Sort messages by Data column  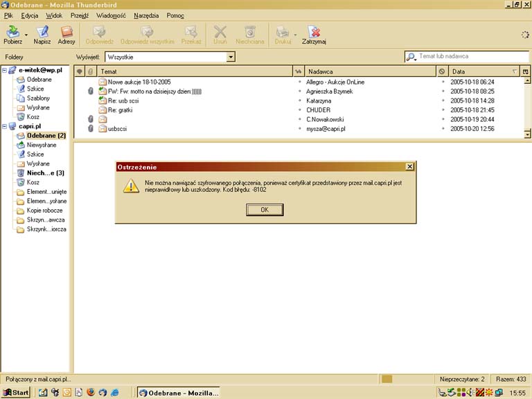click(x=484, y=71)
